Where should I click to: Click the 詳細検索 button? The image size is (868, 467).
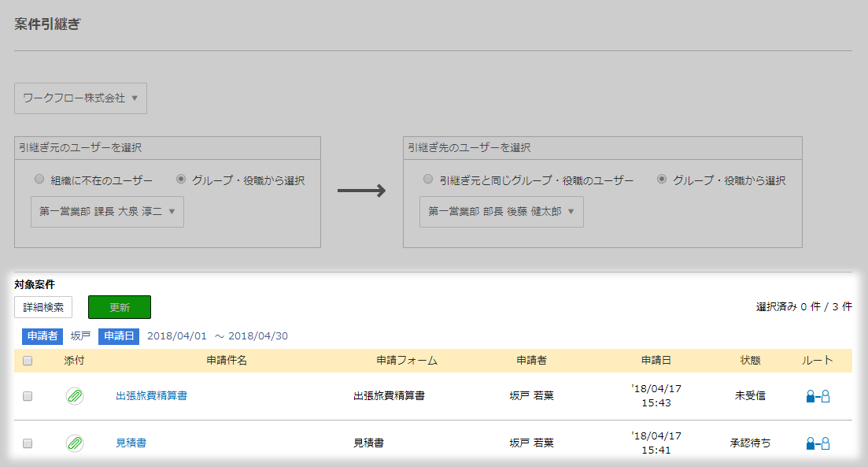pos(43,307)
